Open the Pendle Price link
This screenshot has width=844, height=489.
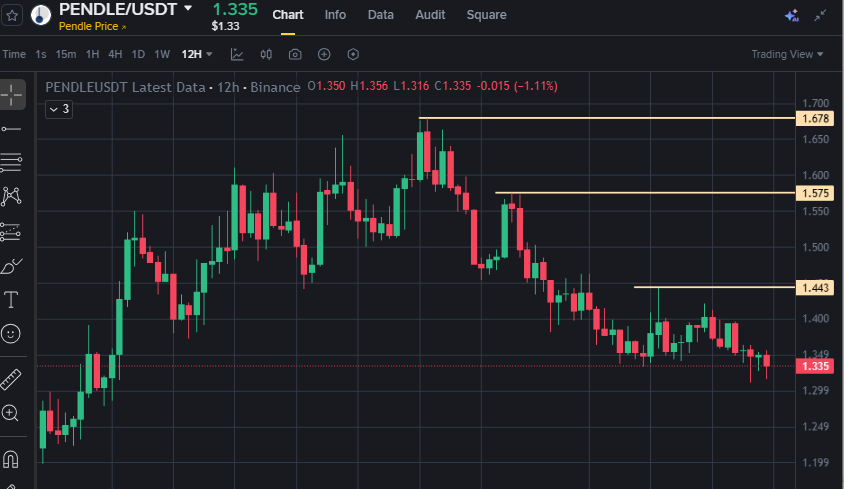92,26
